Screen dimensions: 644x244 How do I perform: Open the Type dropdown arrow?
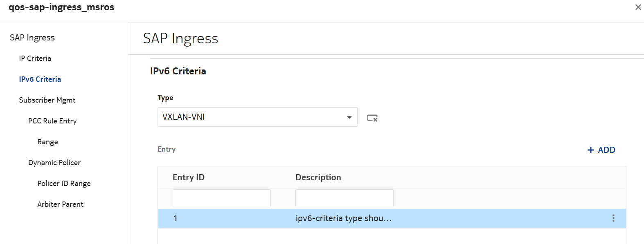tap(349, 117)
